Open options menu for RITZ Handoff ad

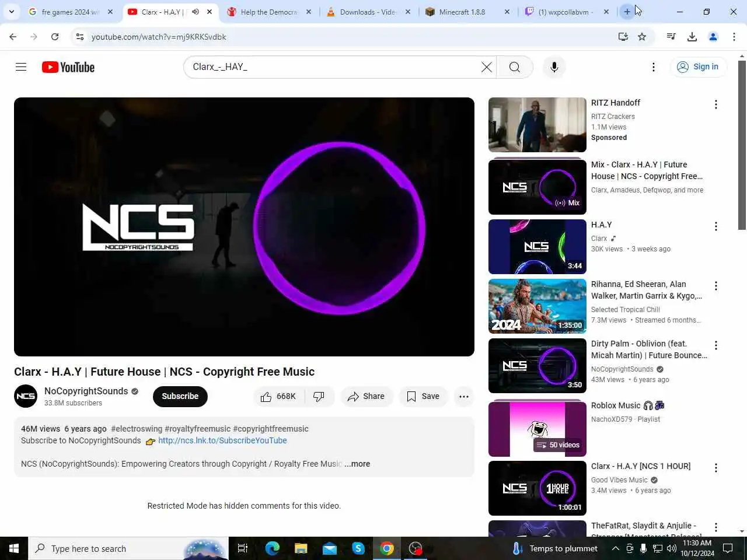[716, 104]
